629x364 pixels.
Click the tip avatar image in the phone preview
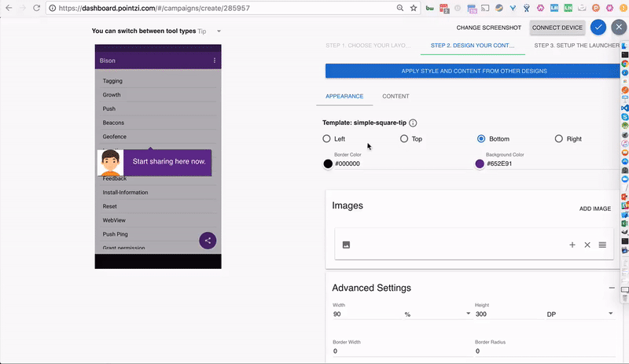click(x=110, y=162)
